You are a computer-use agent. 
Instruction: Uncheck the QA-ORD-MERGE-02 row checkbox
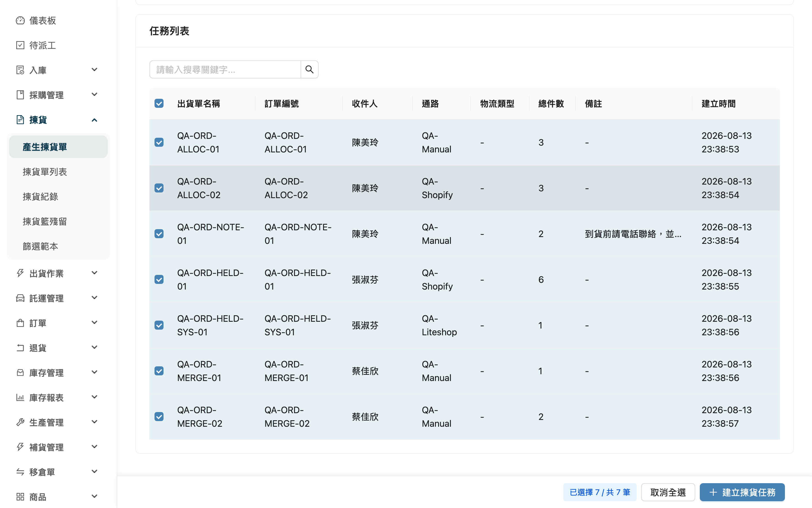[159, 417]
